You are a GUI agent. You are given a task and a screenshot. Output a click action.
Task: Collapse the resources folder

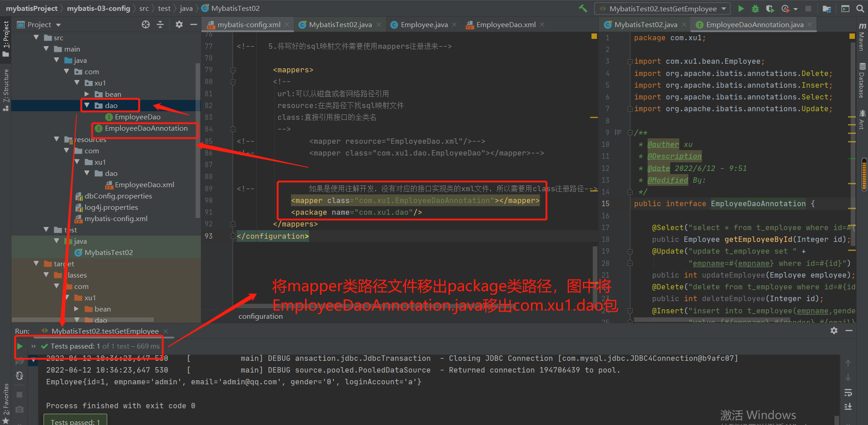(x=57, y=139)
